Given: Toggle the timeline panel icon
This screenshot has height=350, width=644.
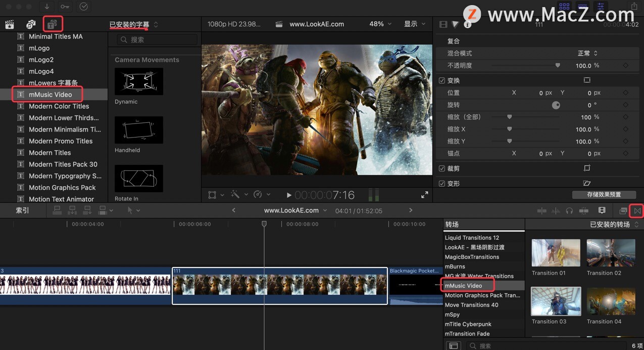Looking at the screenshot, I should click(583, 7).
